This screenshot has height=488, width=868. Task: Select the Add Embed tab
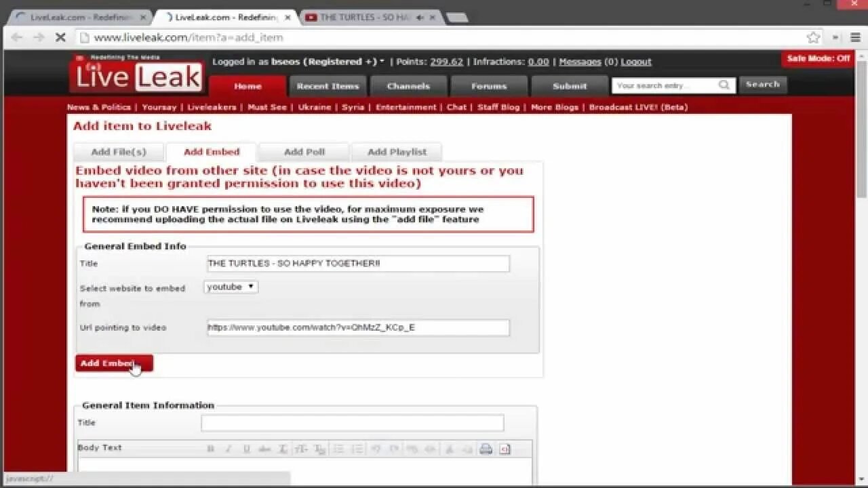212,152
